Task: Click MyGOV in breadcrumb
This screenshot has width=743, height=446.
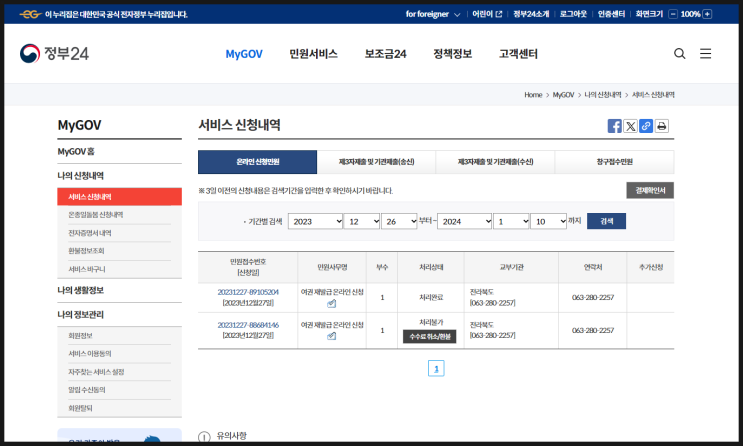Action: (563, 95)
